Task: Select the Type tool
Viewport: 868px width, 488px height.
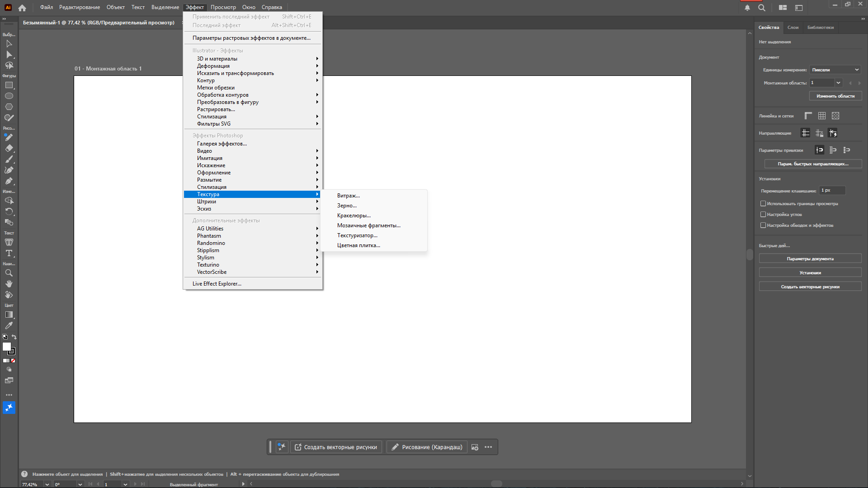Action: pyautogui.click(x=9, y=253)
